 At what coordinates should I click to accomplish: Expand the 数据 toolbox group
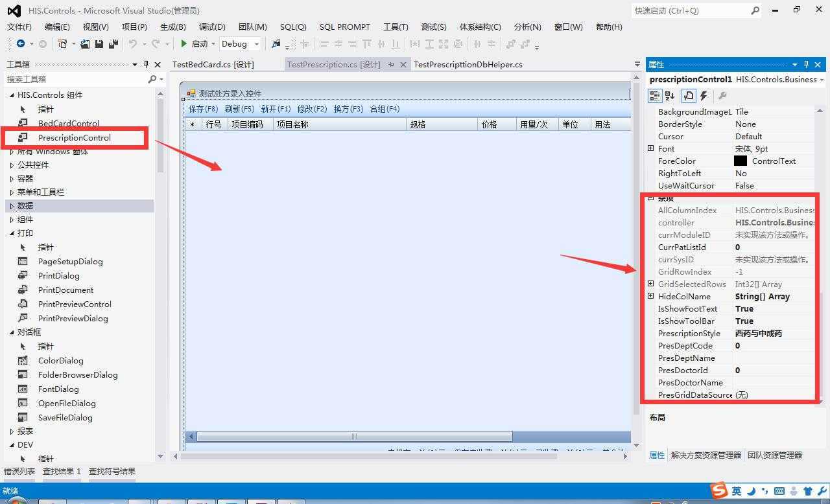11,205
